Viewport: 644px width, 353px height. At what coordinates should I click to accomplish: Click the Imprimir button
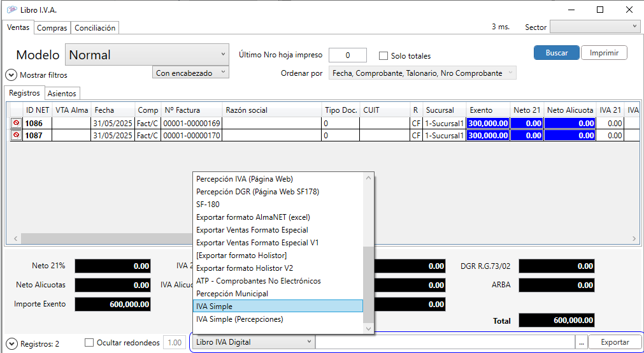604,53
